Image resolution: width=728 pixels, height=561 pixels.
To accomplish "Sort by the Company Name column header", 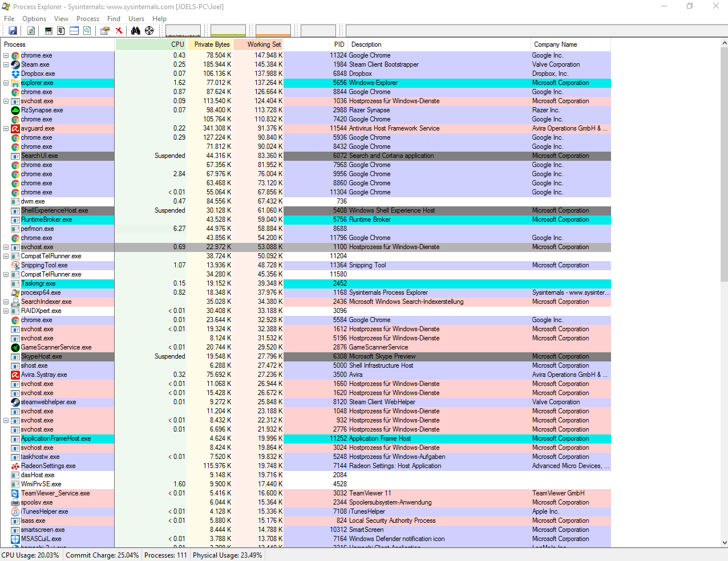I will [571, 44].
